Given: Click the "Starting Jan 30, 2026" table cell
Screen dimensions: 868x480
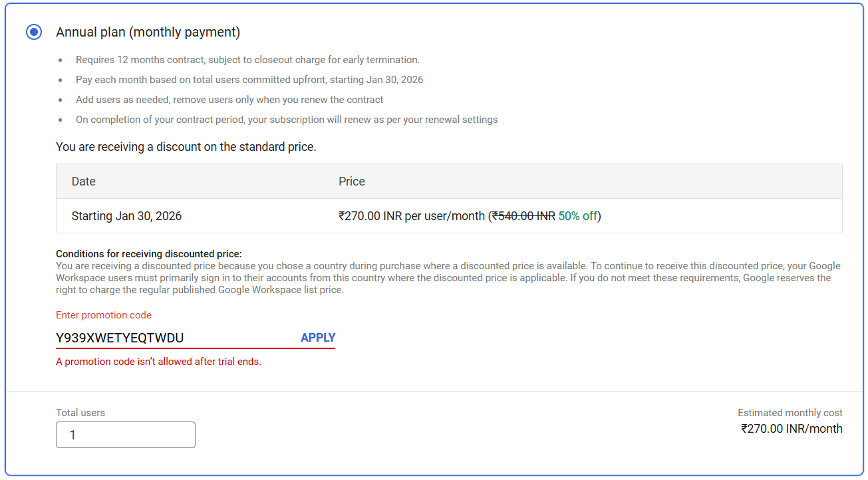Looking at the screenshot, I should [x=126, y=216].
